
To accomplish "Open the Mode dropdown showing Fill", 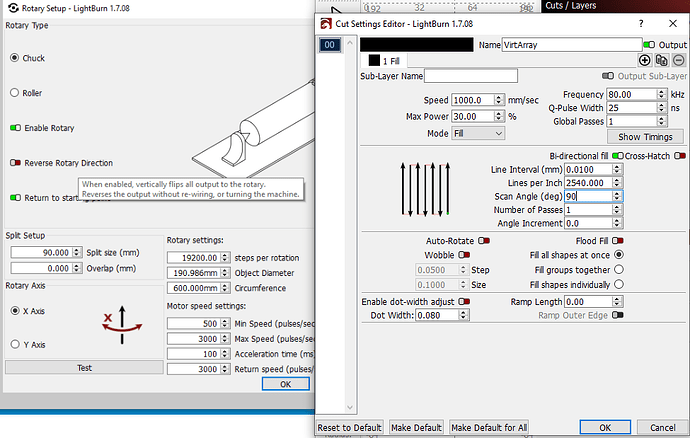I will (478, 133).
